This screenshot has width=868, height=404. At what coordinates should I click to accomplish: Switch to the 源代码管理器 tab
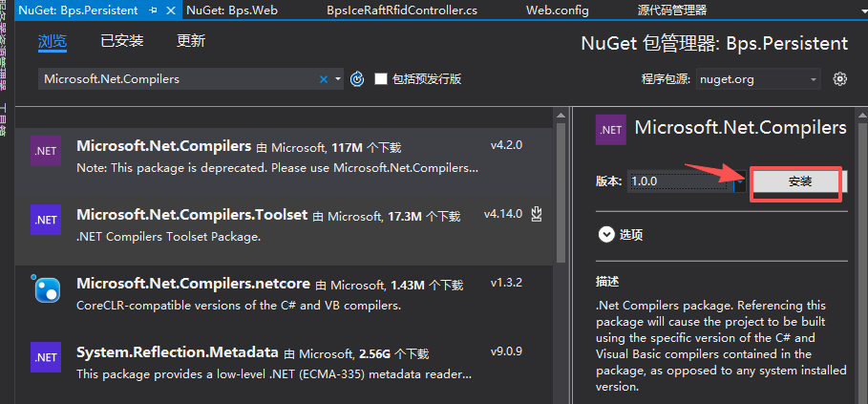coord(672,10)
